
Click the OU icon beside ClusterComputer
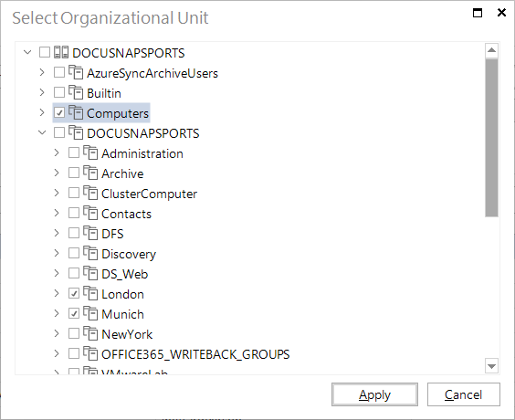coord(90,193)
